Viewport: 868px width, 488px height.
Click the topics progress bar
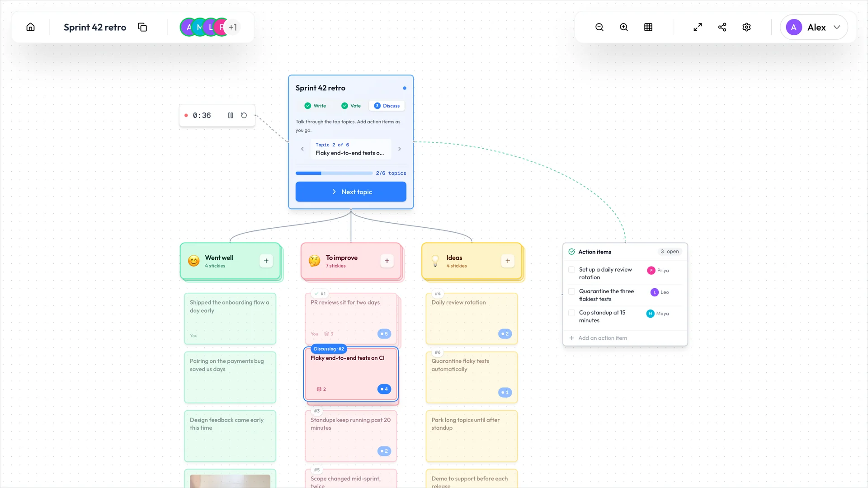coord(334,173)
